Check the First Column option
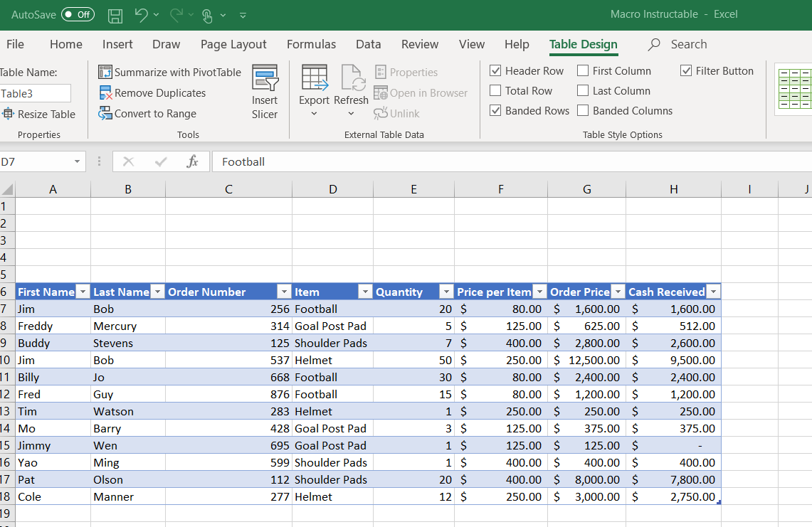Screen dimensions: 812x527 [581, 70]
